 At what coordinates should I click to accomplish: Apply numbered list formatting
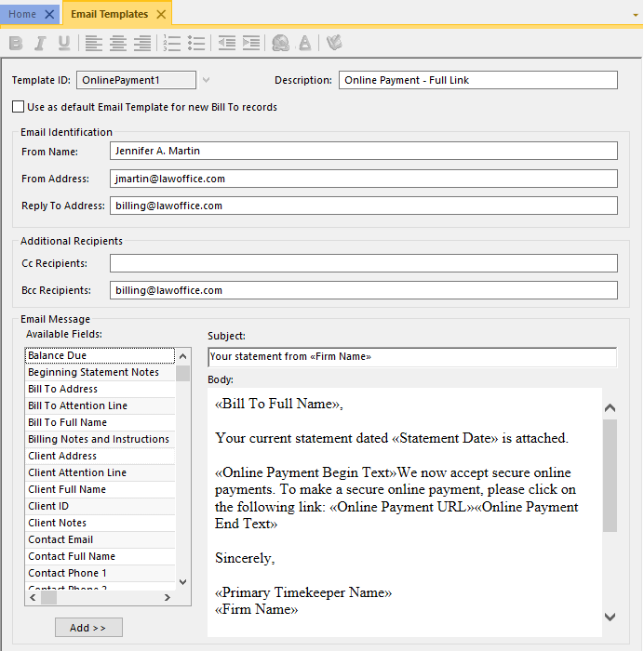click(171, 43)
